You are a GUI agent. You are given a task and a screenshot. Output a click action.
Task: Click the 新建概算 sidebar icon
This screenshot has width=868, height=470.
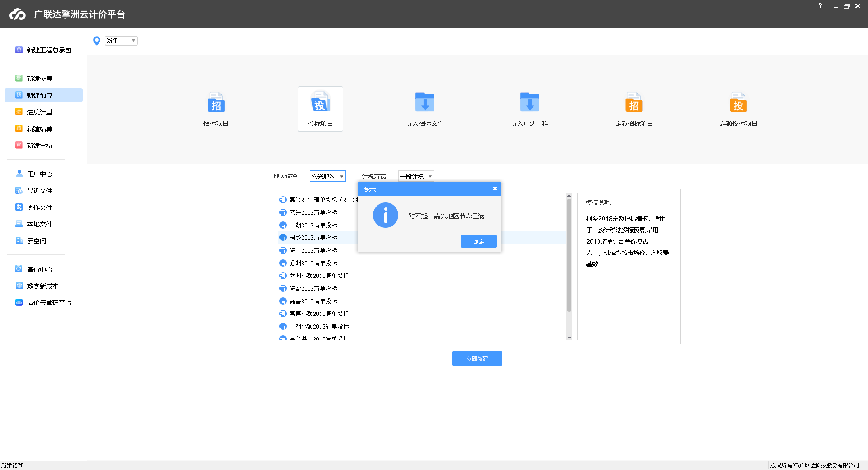(19, 78)
